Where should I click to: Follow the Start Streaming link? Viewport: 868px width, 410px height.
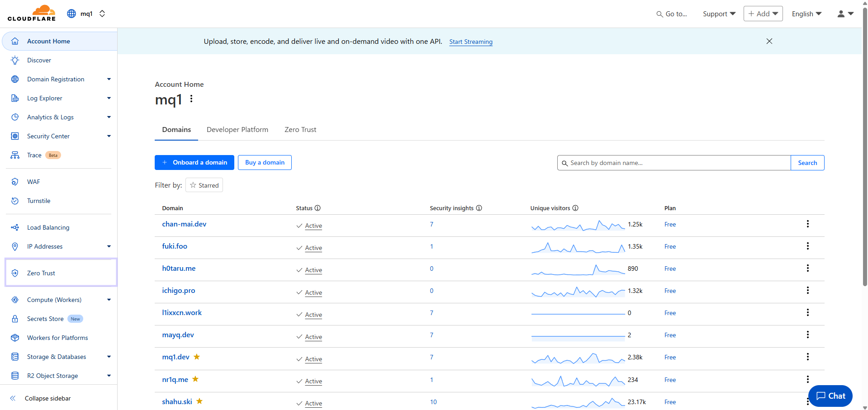[x=471, y=42]
